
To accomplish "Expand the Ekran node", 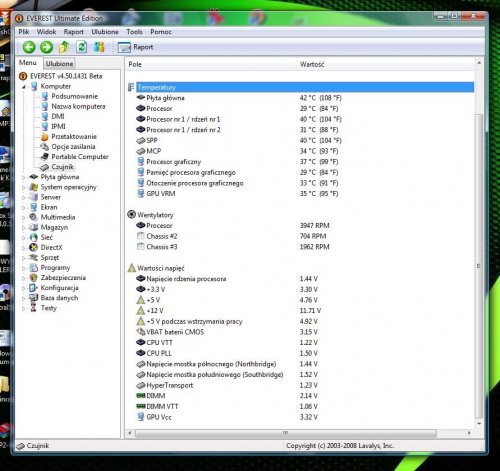I will coord(24,208).
